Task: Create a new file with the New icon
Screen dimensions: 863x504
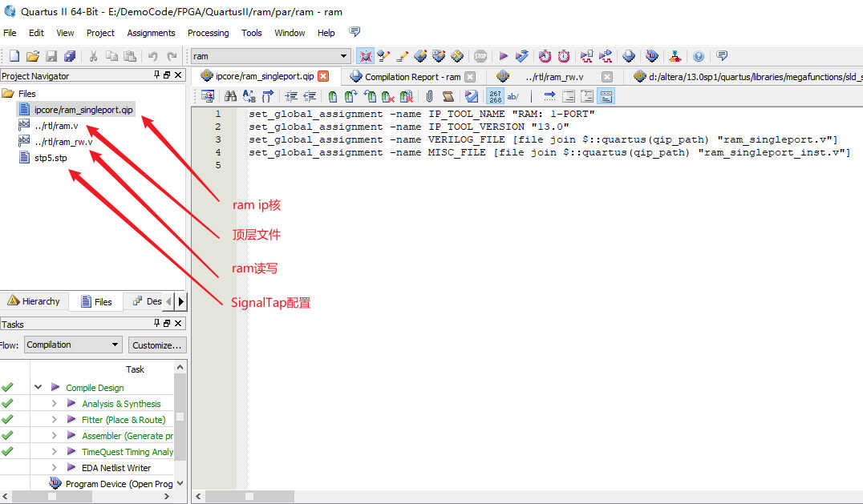Action: [14, 56]
